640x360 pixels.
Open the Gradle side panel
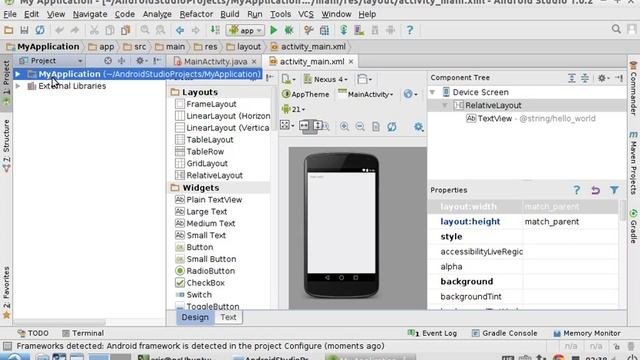633,226
